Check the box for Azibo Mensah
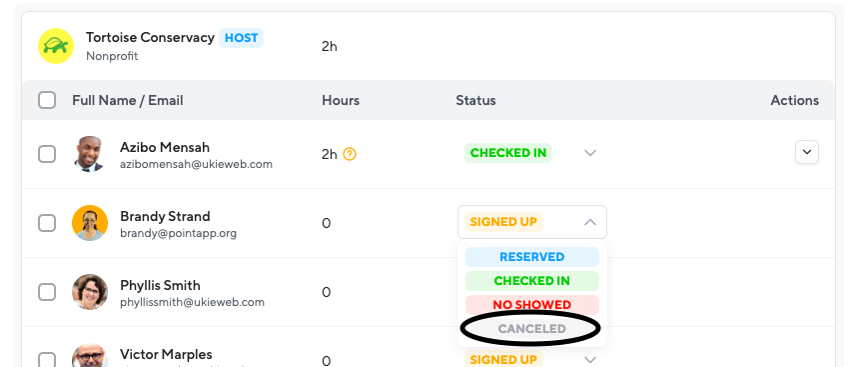This screenshot has height=367, width=868. (47, 154)
